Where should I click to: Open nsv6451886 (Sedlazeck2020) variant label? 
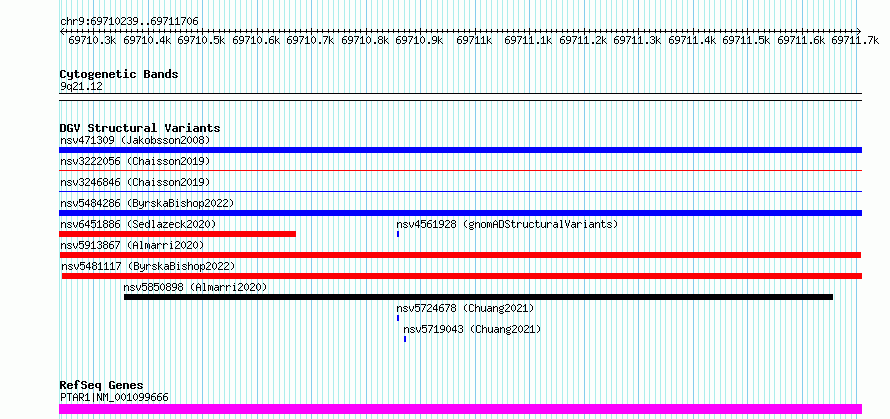(138, 224)
